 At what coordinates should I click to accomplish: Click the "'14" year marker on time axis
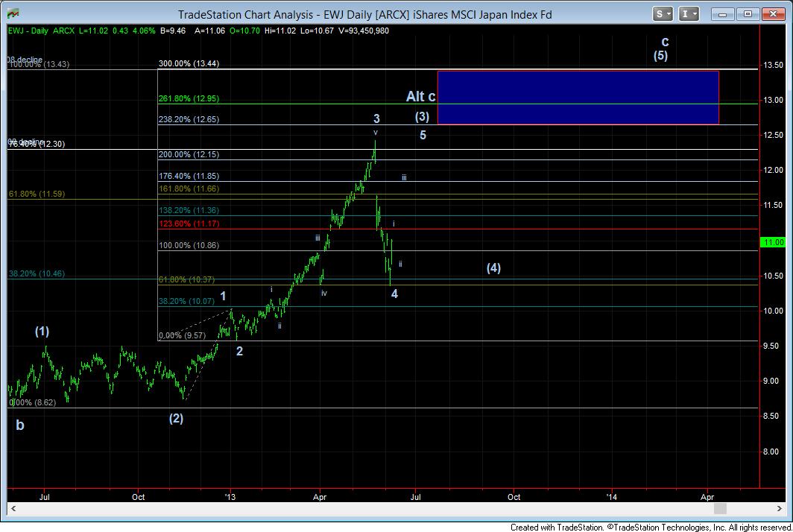click(612, 497)
